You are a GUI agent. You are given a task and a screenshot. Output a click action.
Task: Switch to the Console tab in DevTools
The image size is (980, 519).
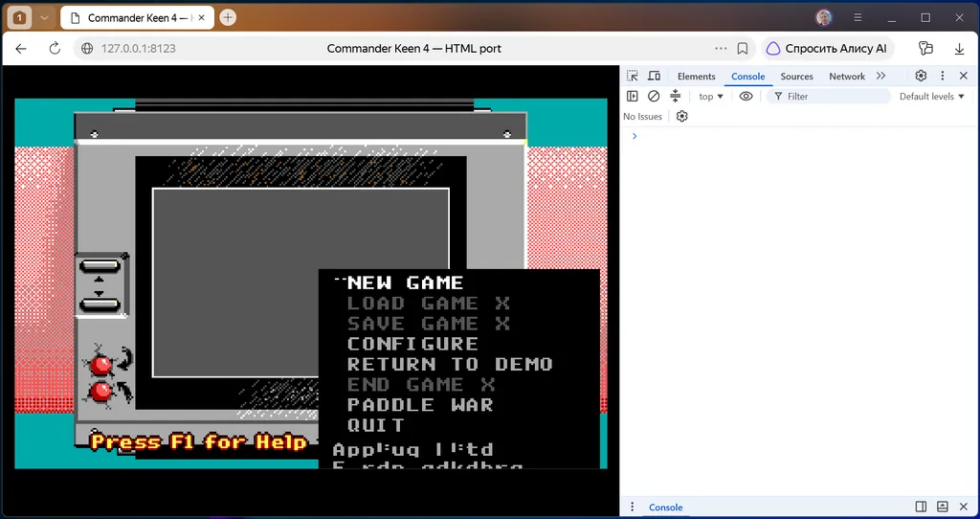point(748,77)
